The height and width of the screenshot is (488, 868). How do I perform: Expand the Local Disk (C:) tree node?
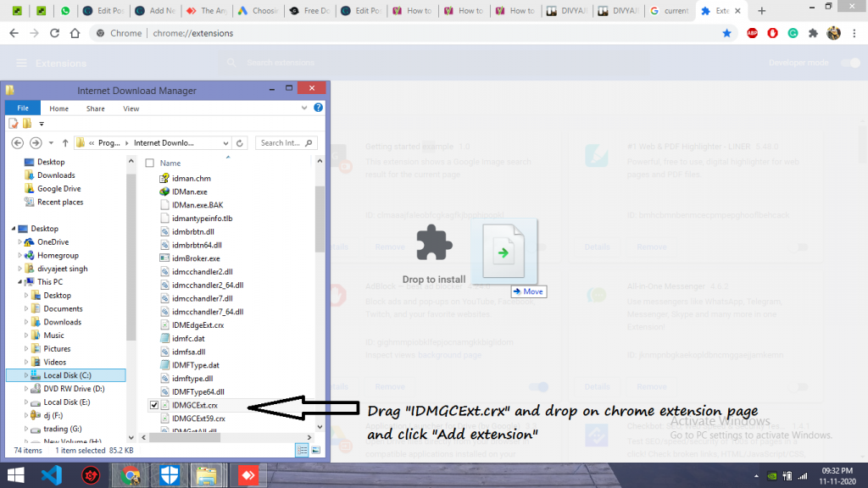point(26,375)
